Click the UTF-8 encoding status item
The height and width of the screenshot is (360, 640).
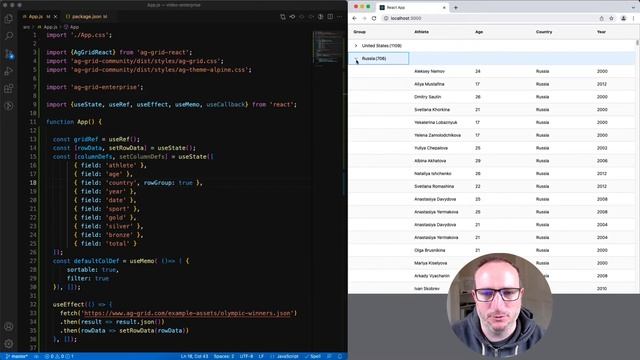click(247, 356)
